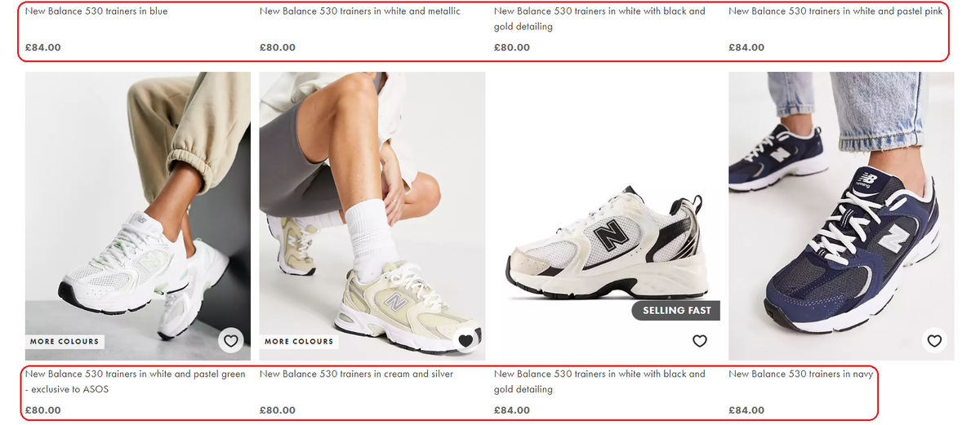Open the navy trainers product photo

[x=841, y=216]
